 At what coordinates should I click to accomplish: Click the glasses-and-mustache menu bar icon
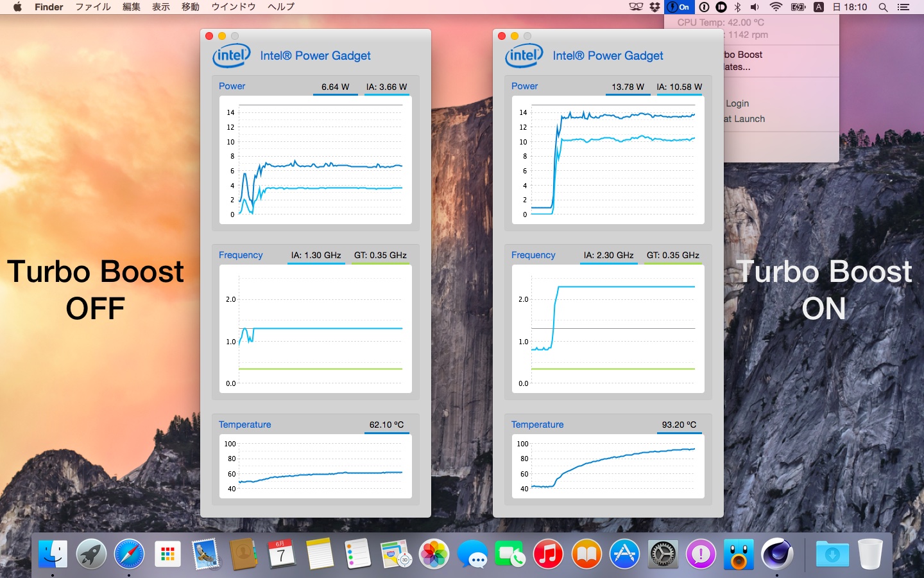click(x=636, y=7)
